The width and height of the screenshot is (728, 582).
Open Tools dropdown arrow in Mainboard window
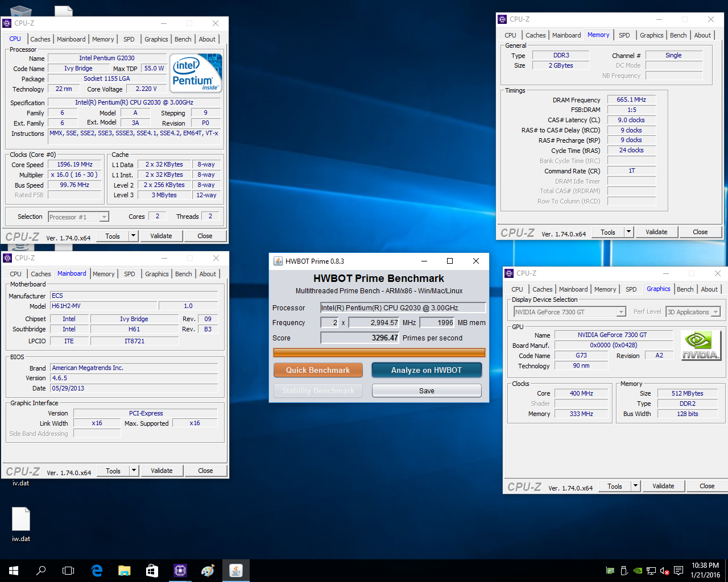tap(134, 471)
